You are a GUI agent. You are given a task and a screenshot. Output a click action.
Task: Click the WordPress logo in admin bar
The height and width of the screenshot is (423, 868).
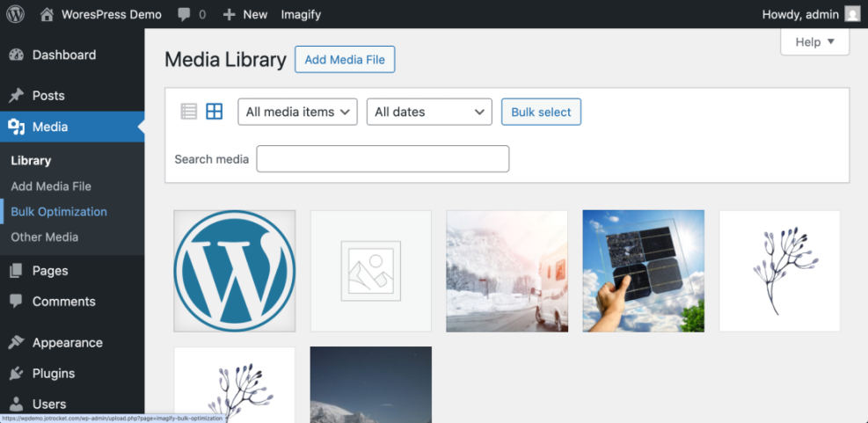[x=15, y=14]
